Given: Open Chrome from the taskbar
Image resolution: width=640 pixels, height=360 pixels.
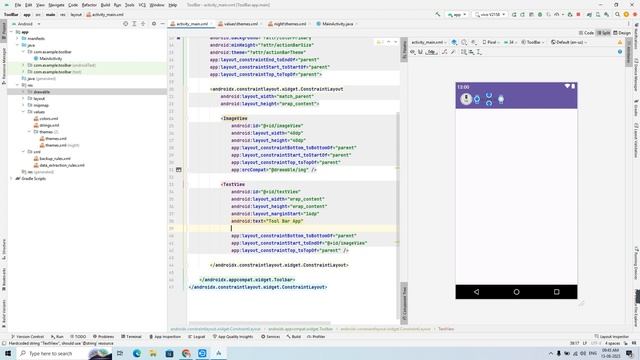Looking at the screenshot, I should [186, 353].
